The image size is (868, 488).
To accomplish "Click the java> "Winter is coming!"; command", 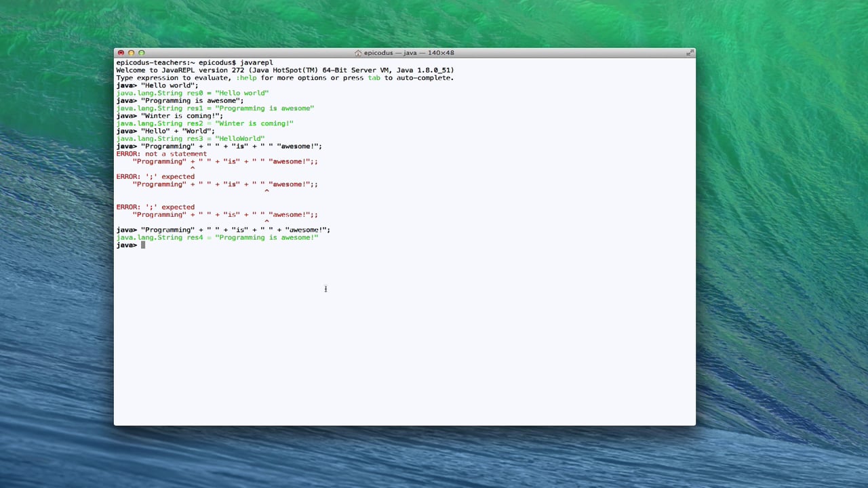I will (x=170, y=116).
